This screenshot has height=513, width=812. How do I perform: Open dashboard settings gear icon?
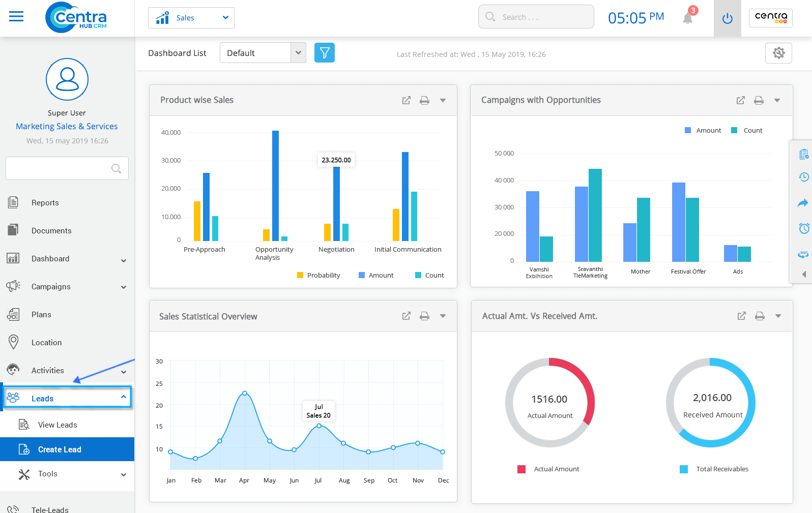pos(778,53)
